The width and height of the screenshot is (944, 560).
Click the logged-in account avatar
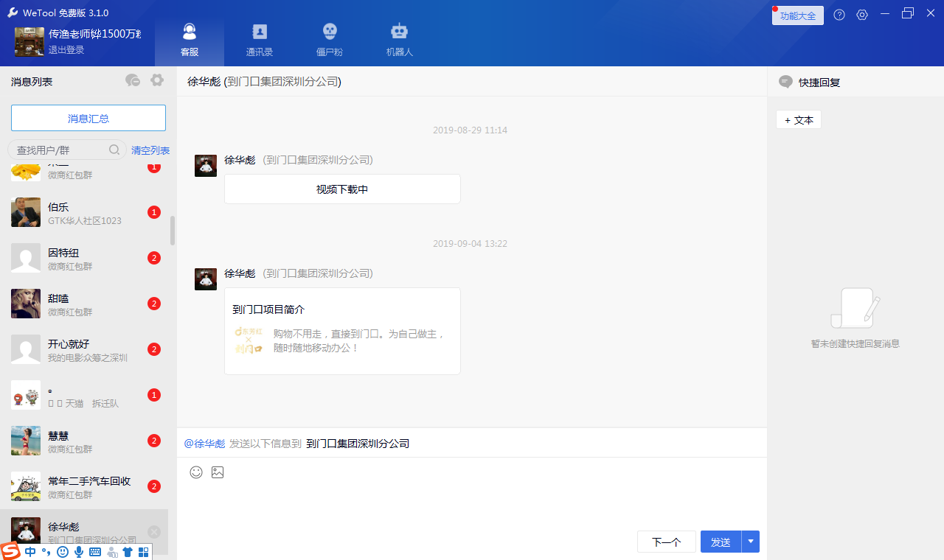[x=29, y=41]
